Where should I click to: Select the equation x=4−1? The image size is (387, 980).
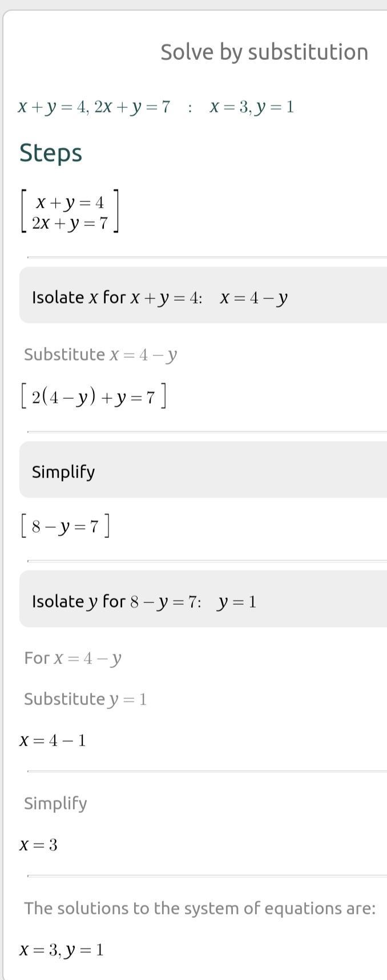53,740
